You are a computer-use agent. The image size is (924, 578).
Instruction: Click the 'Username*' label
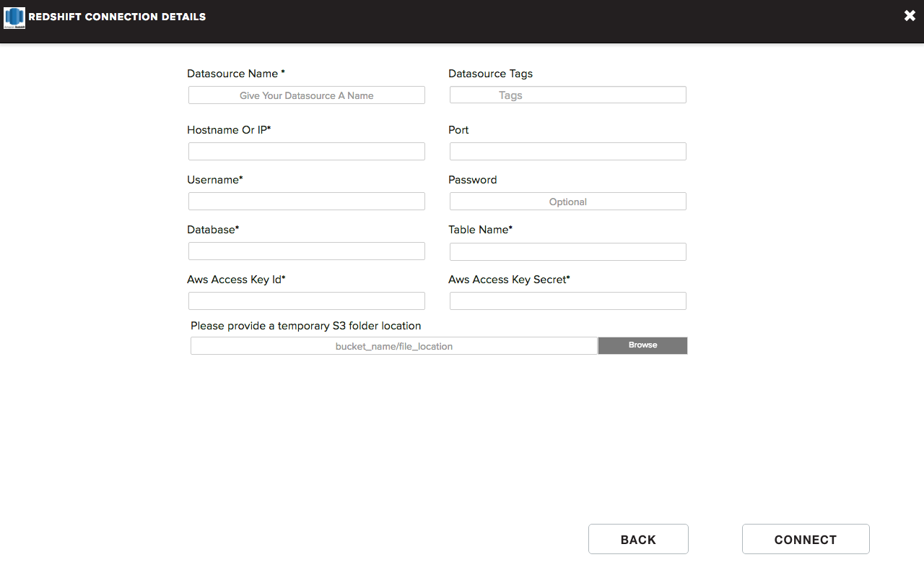(x=215, y=180)
